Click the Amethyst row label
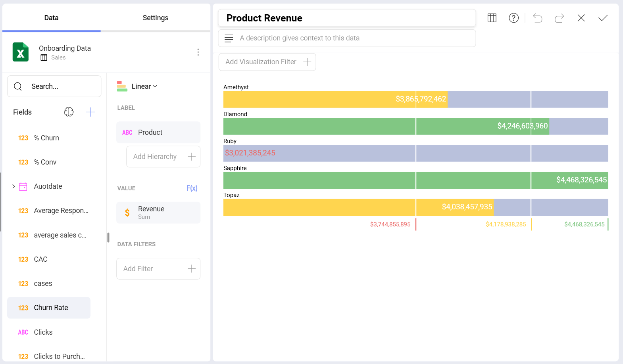The image size is (623, 364). click(x=236, y=87)
